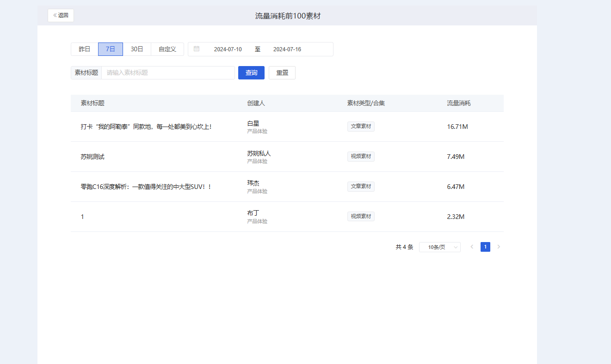Click creator name 玮杰
This screenshot has height=364, width=611.
tap(253, 183)
